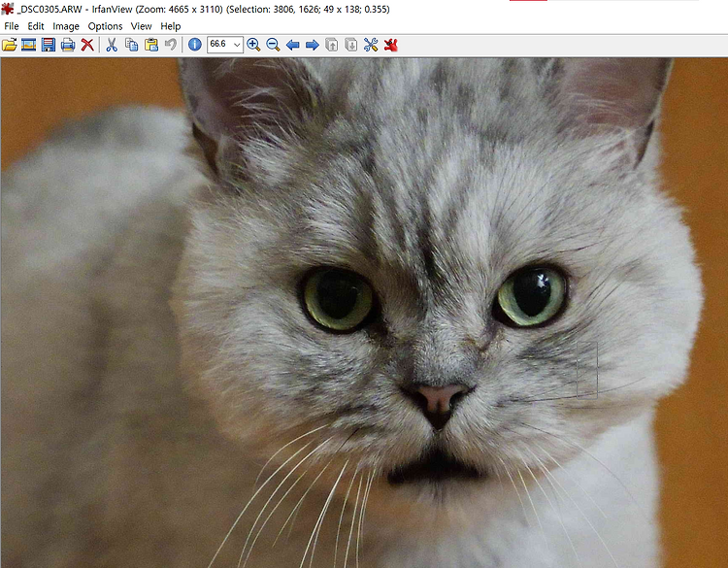Go to previous image with left arrow
Image resolution: width=728 pixels, height=568 pixels.
point(292,45)
